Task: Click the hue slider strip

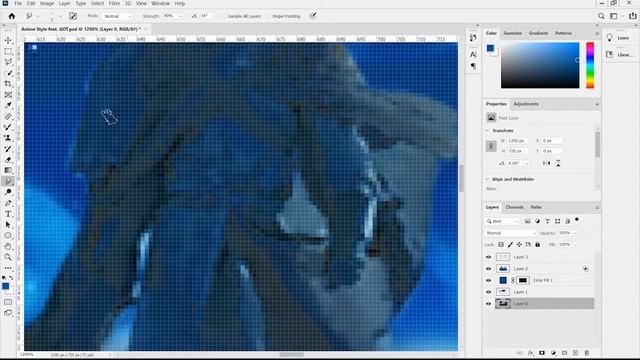Action: (x=590, y=65)
